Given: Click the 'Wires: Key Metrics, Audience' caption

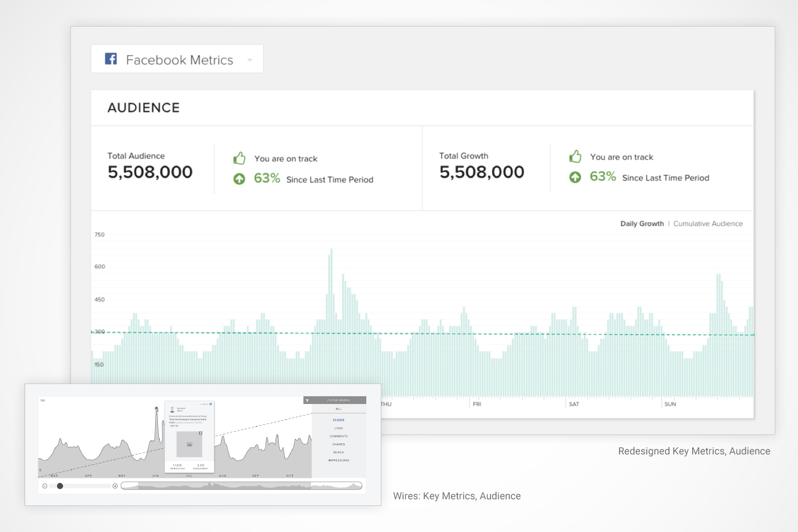Looking at the screenshot, I should (457, 496).
